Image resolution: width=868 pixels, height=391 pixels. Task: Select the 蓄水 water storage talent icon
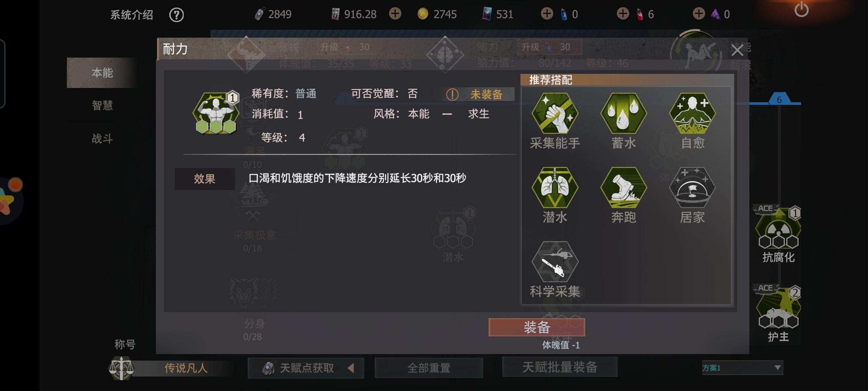point(624,113)
